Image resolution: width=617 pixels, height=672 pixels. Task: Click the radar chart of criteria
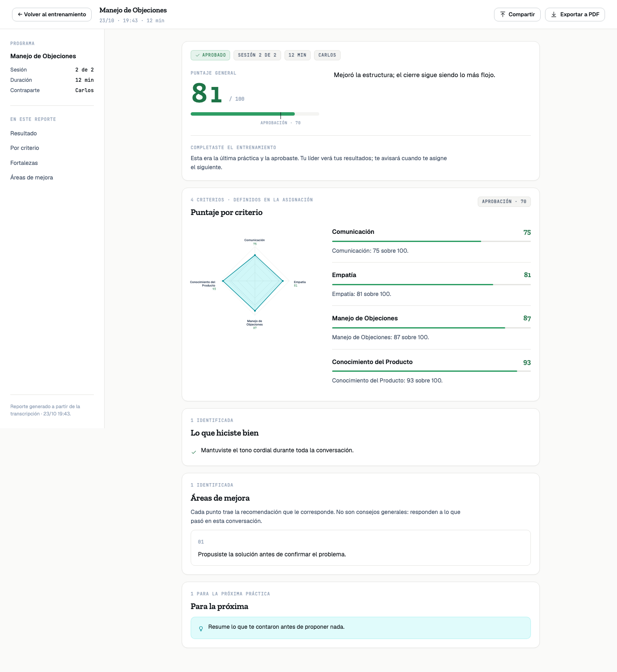[x=255, y=283]
